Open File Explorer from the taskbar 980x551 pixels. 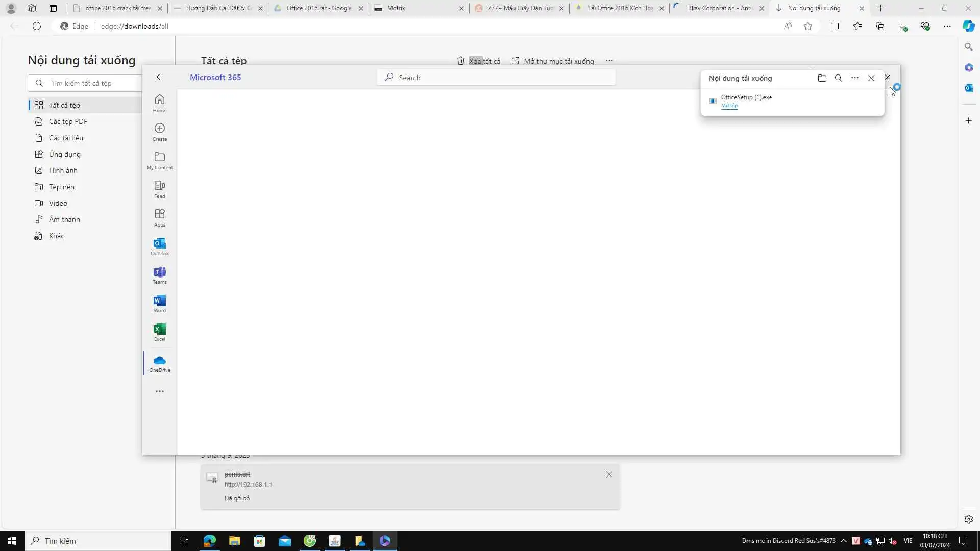(x=234, y=541)
